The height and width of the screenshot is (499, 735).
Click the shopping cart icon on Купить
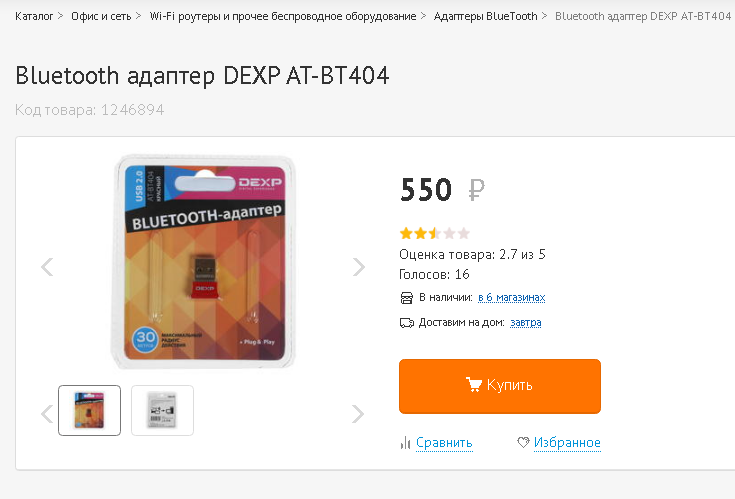473,385
